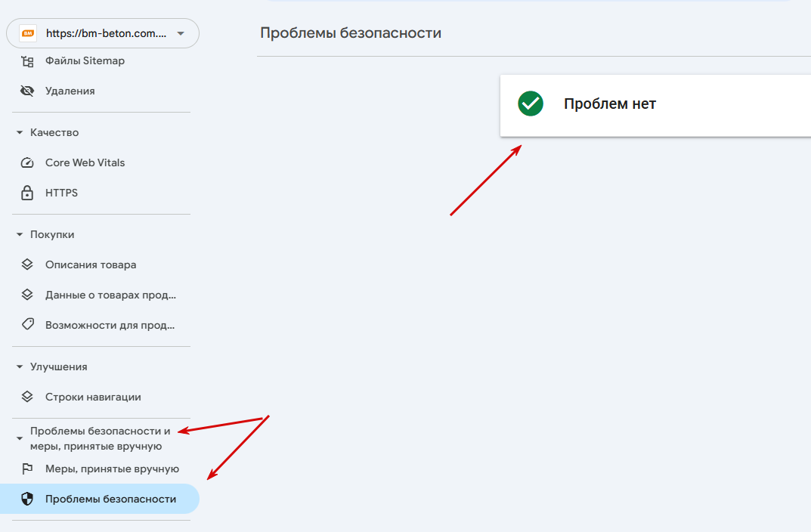Collapse the Улучшения section
811x532 pixels.
click(x=20, y=367)
